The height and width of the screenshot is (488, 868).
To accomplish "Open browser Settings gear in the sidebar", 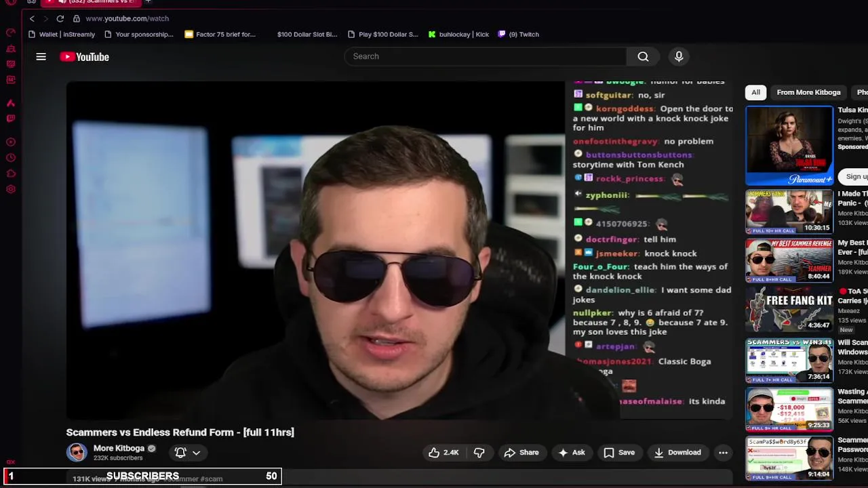I will pyautogui.click(x=11, y=189).
